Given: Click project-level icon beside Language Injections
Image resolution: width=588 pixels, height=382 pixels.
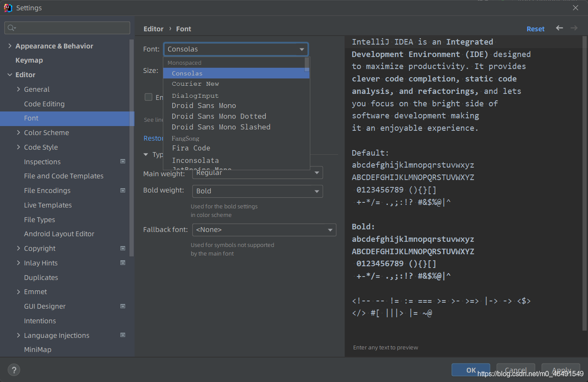Looking at the screenshot, I should (123, 335).
